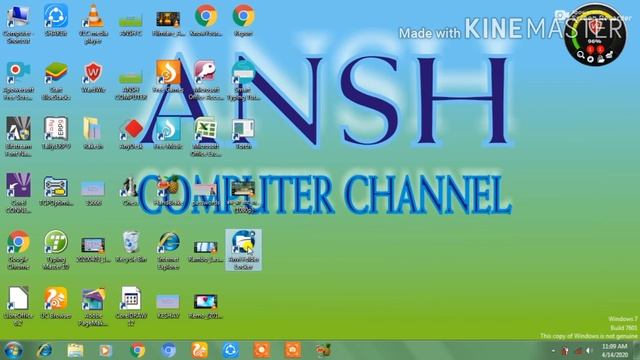Viewport: 640px width, 360px height.
Task: Open UC Browser from the taskbar
Action: [x=200, y=350]
